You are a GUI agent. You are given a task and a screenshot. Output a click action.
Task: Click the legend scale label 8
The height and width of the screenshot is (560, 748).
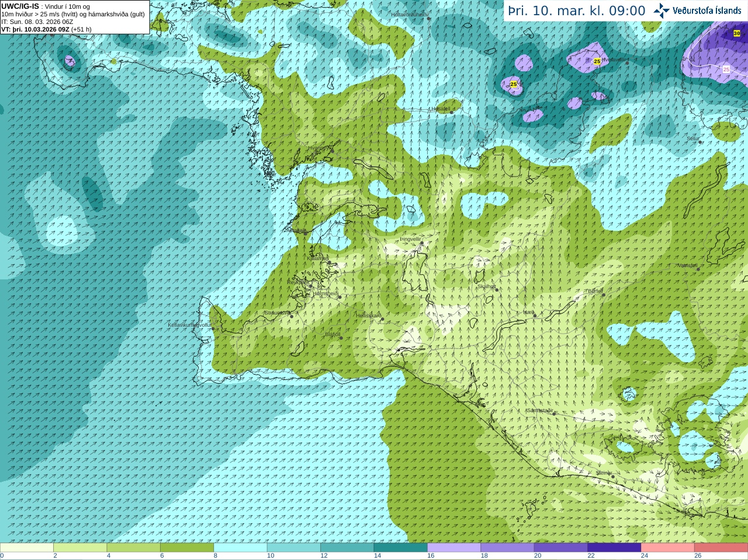point(216,556)
